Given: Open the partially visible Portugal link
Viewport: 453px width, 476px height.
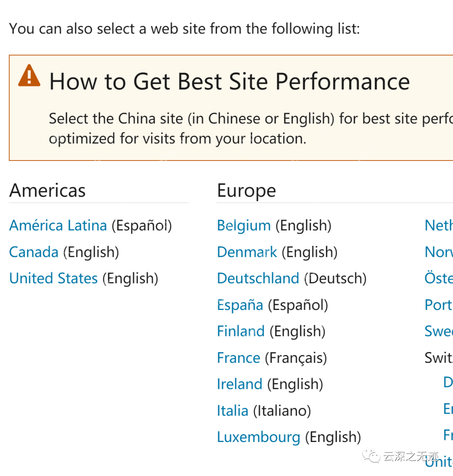Looking at the screenshot, I should tap(438, 305).
